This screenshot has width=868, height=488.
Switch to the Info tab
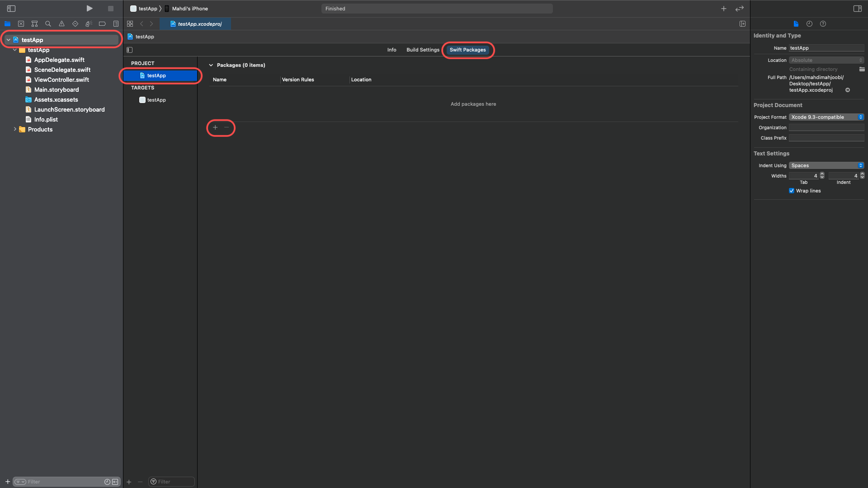click(392, 50)
